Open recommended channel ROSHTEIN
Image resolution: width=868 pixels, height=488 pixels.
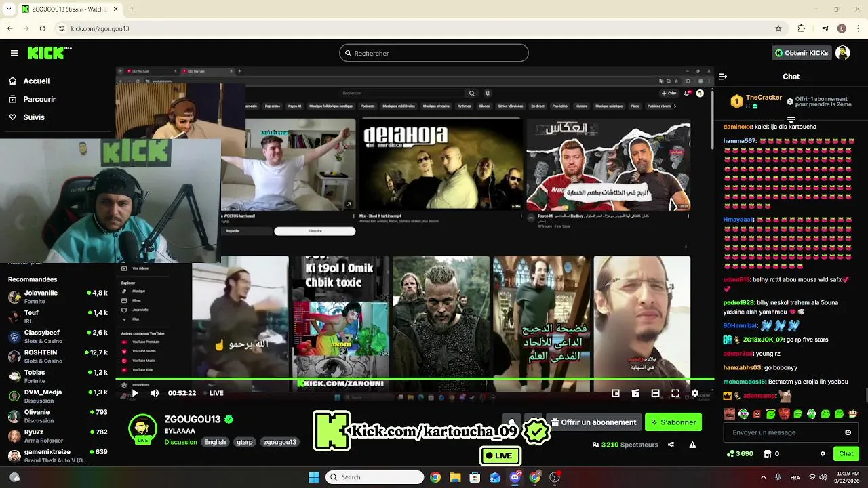tap(58, 357)
